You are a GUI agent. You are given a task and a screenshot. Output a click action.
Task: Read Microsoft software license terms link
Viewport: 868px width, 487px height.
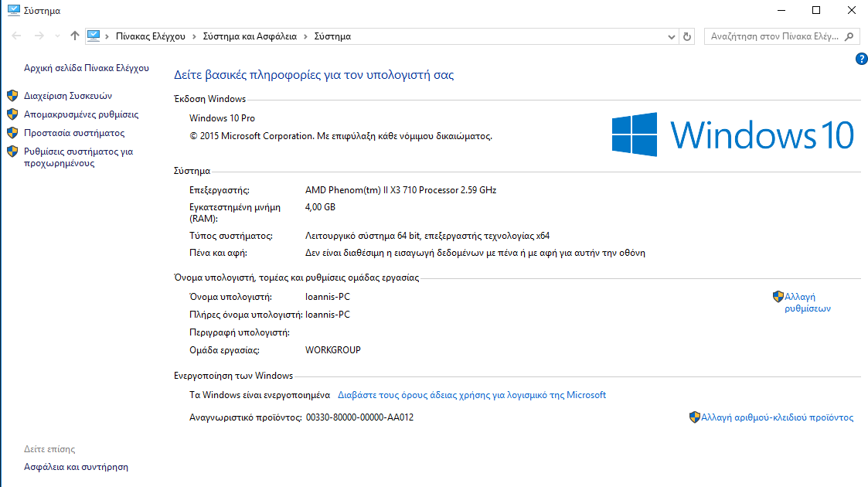point(471,395)
